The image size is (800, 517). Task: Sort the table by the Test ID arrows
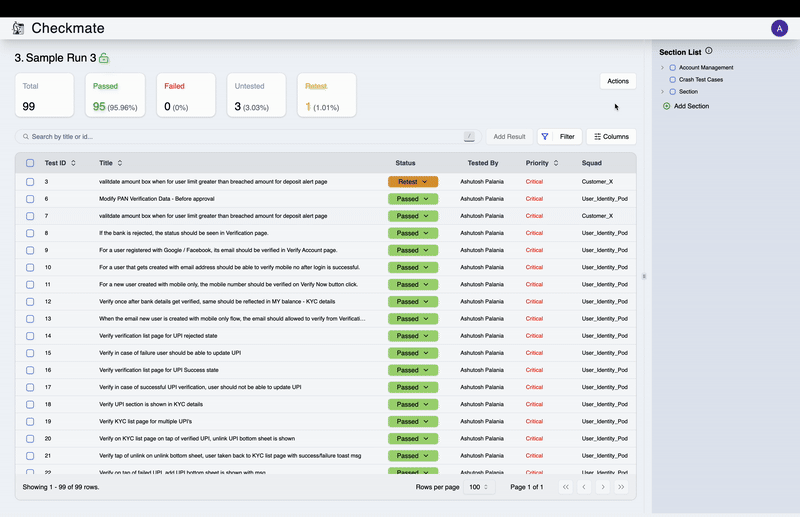click(73, 163)
